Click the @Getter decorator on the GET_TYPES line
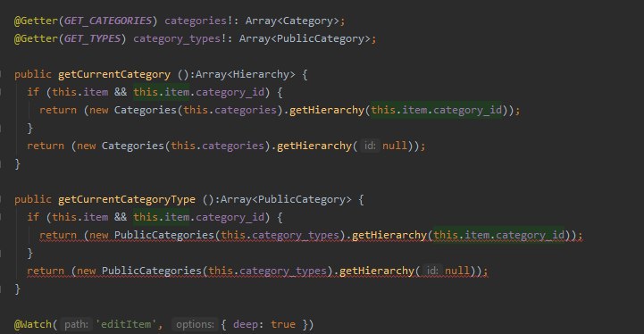Screen dimensions: 644x334 [36, 38]
